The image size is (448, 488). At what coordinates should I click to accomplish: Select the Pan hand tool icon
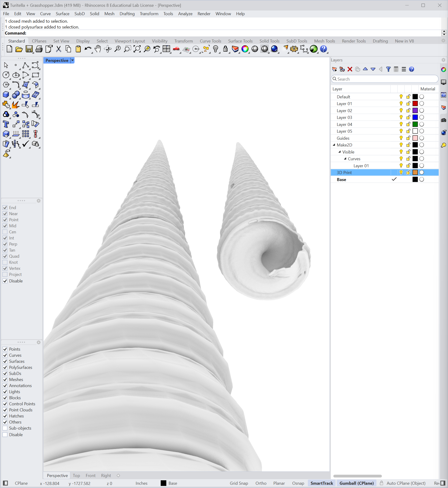[98, 49]
